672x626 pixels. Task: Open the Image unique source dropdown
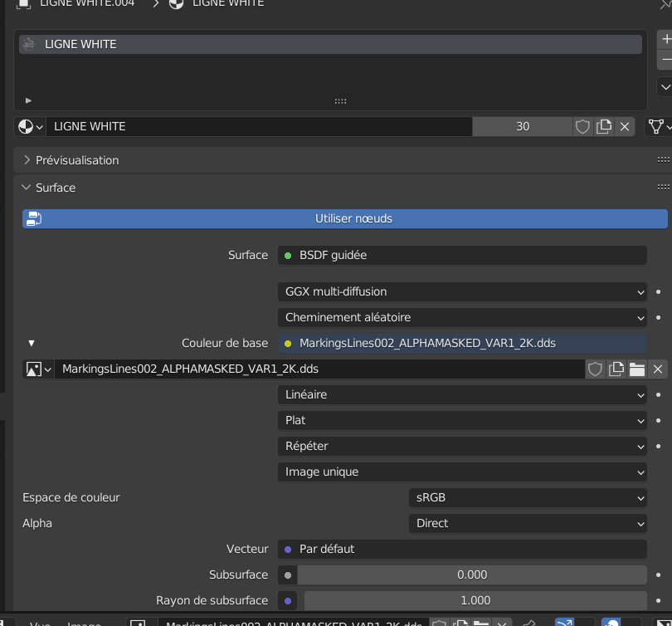click(462, 472)
